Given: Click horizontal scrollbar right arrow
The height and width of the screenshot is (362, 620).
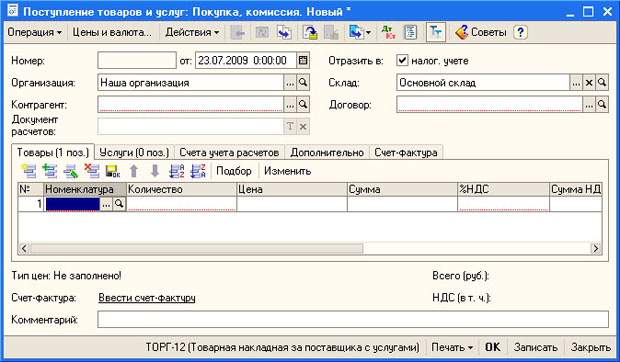Looking at the screenshot, I should (x=595, y=248).
